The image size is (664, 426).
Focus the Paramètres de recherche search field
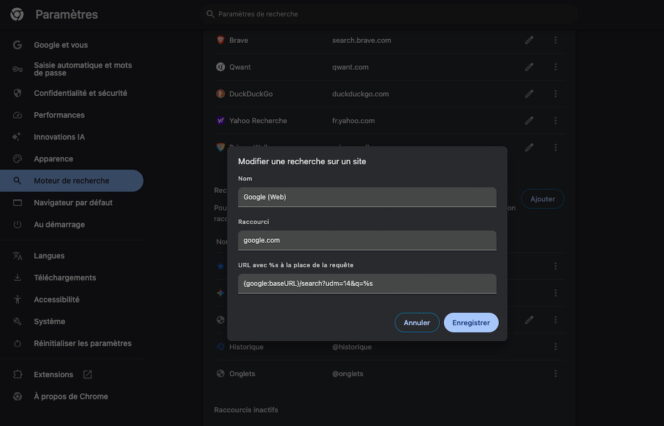tap(390, 14)
